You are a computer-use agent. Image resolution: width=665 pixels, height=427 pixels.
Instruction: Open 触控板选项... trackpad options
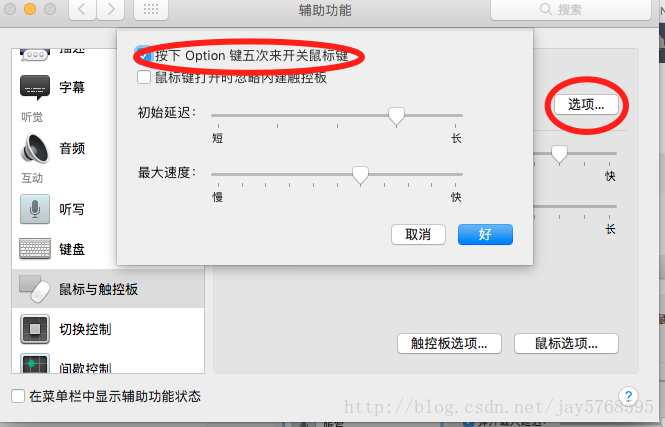[x=449, y=343]
